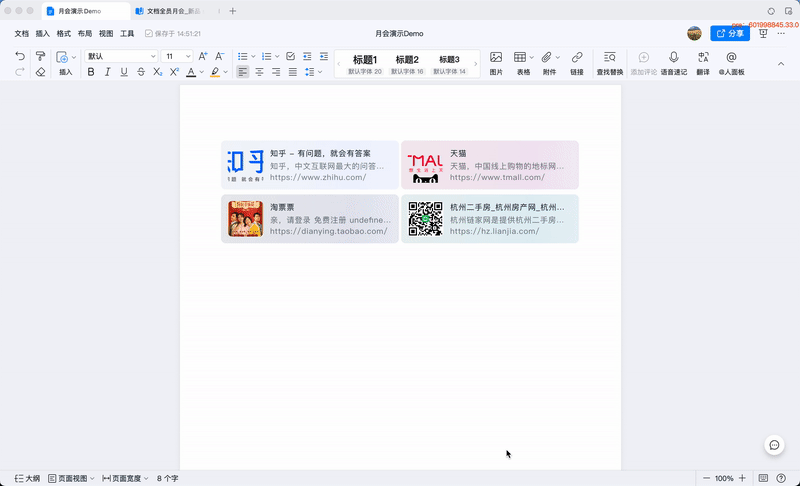Open the @人面板 mention panel
This screenshot has width=800, height=486.
[x=732, y=63]
